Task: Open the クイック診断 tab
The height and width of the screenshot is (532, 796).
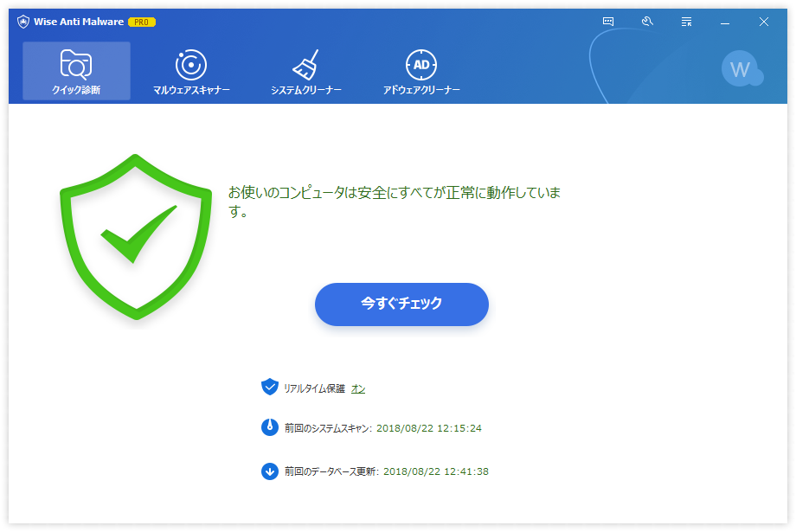Action: [76, 71]
